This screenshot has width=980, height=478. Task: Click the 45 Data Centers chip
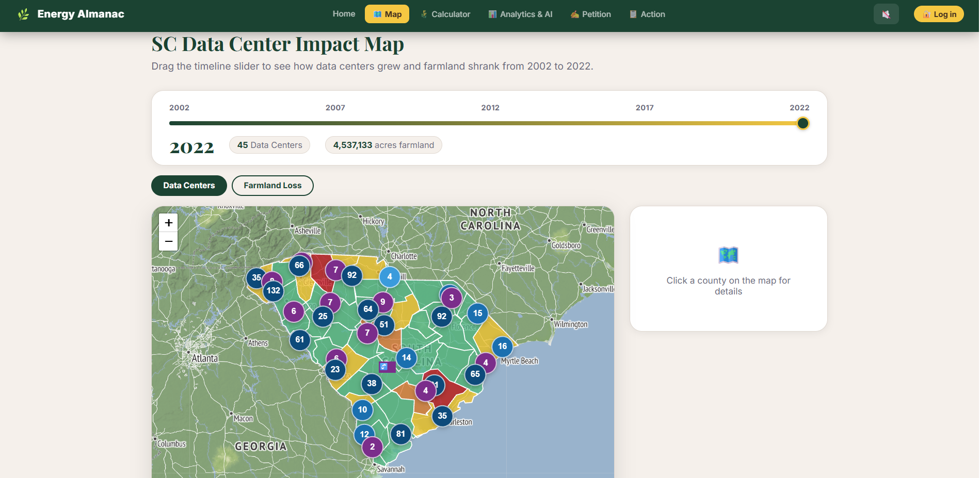coord(270,145)
